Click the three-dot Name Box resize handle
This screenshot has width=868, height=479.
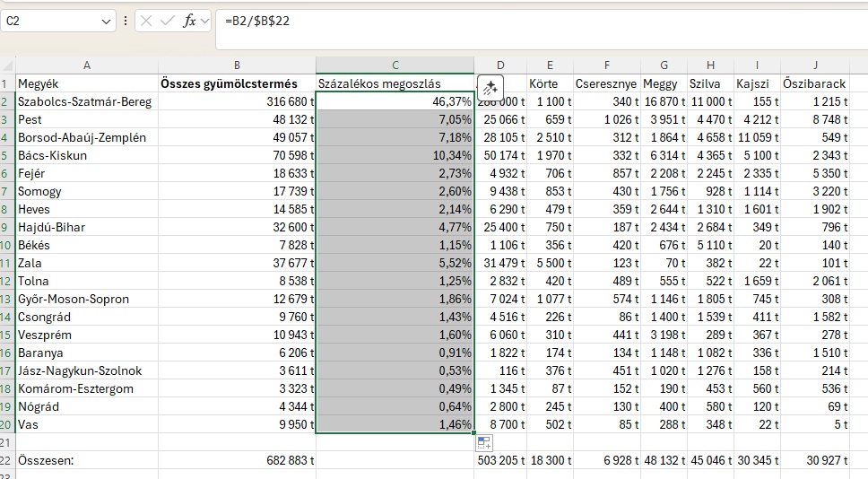126,21
